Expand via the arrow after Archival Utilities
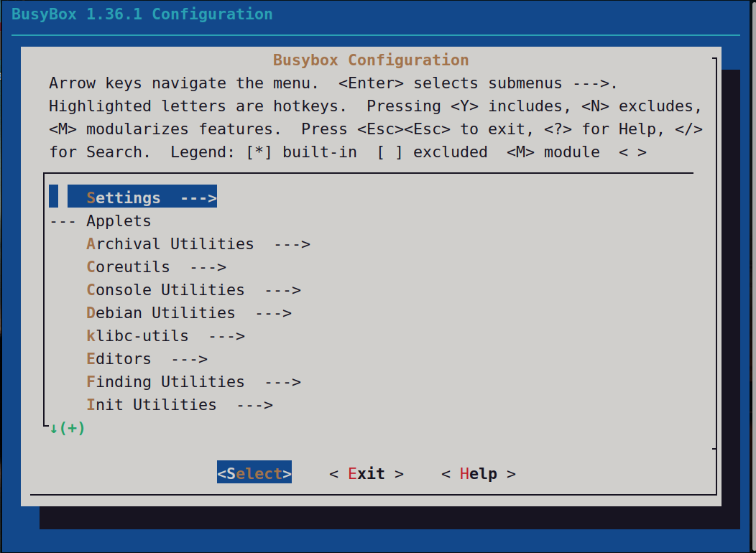 pos(292,244)
